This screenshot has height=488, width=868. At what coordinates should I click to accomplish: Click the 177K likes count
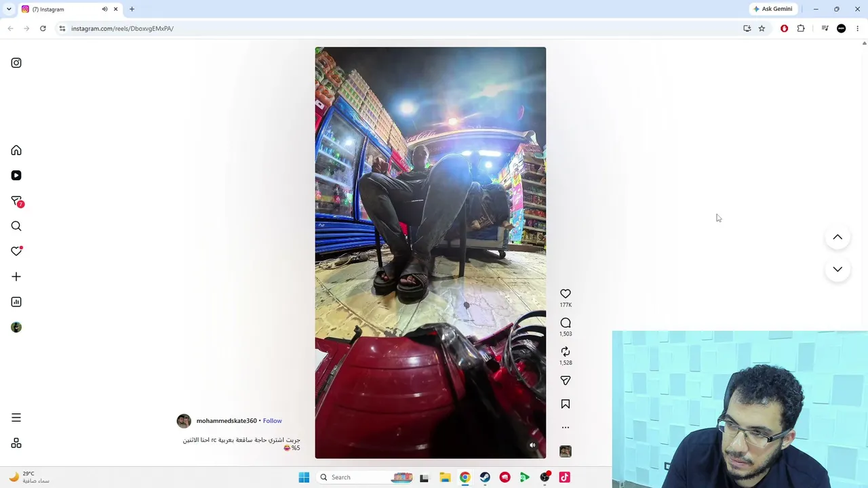click(566, 305)
